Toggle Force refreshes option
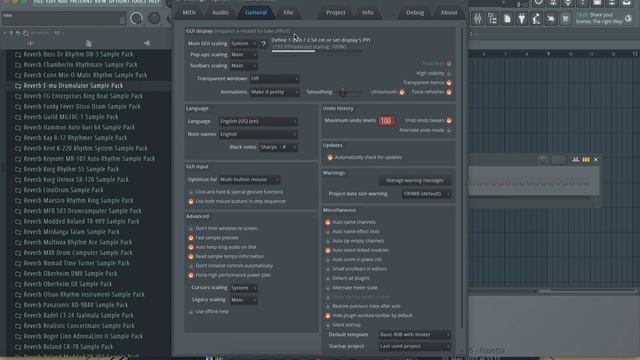This screenshot has width=640, height=360. coord(449,92)
